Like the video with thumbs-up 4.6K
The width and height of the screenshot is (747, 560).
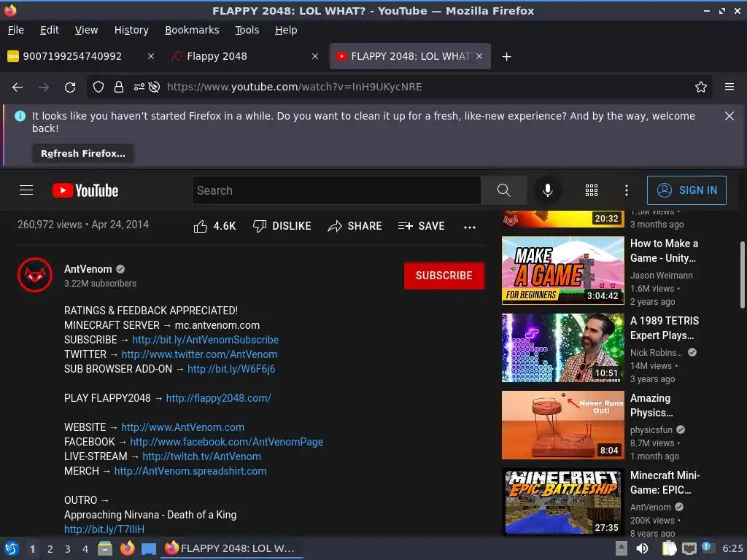(x=214, y=226)
